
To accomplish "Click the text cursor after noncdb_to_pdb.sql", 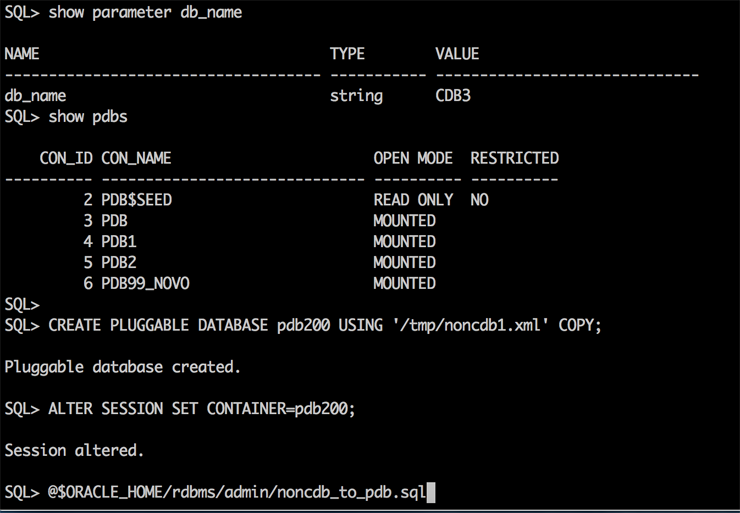I will click(x=431, y=492).
